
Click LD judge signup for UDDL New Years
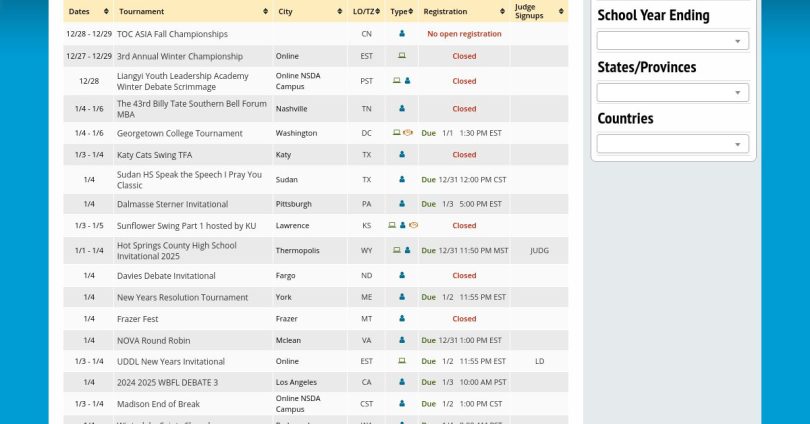coord(539,361)
